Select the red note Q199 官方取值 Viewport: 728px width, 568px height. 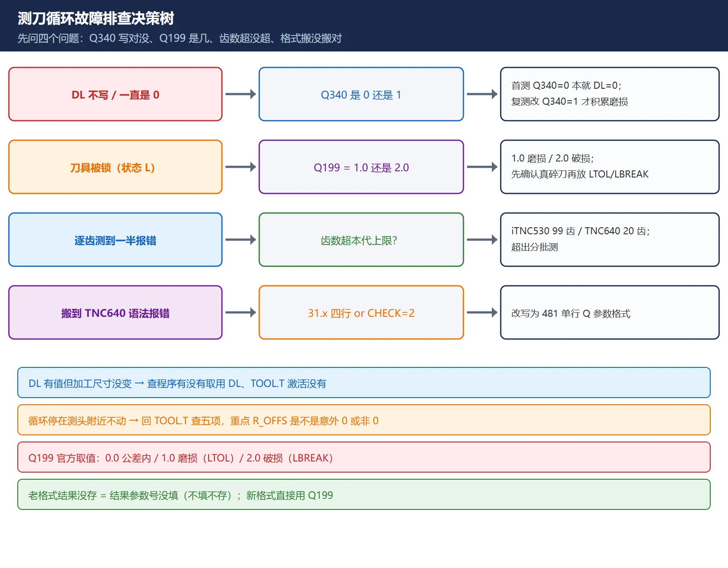tap(364, 457)
